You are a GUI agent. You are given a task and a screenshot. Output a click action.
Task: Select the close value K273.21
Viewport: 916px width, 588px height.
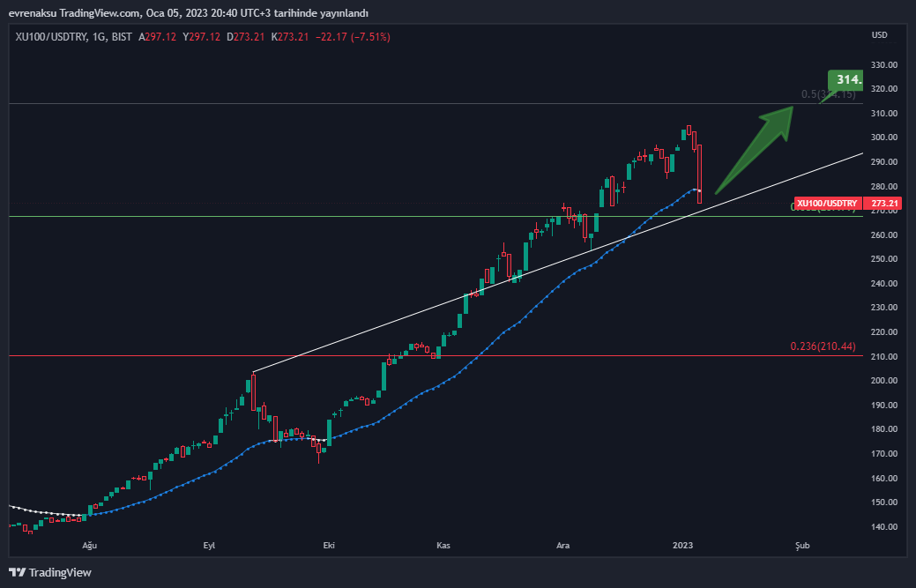point(290,37)
